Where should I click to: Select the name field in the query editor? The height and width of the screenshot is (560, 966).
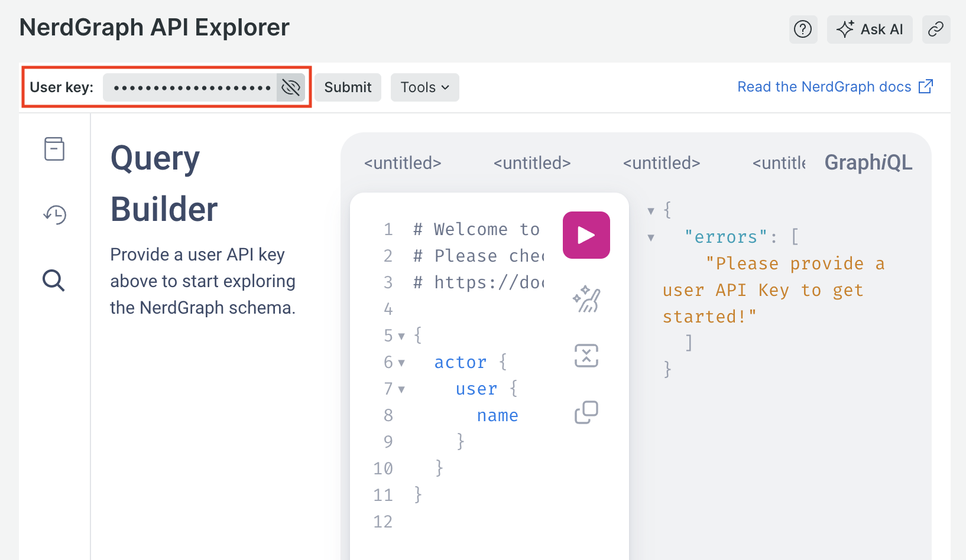[x=498, y=415]
